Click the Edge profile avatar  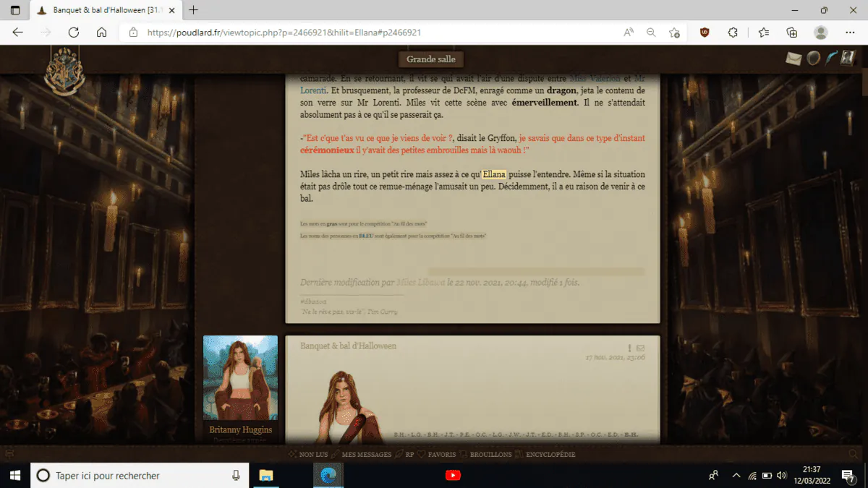tap(820, 33)
